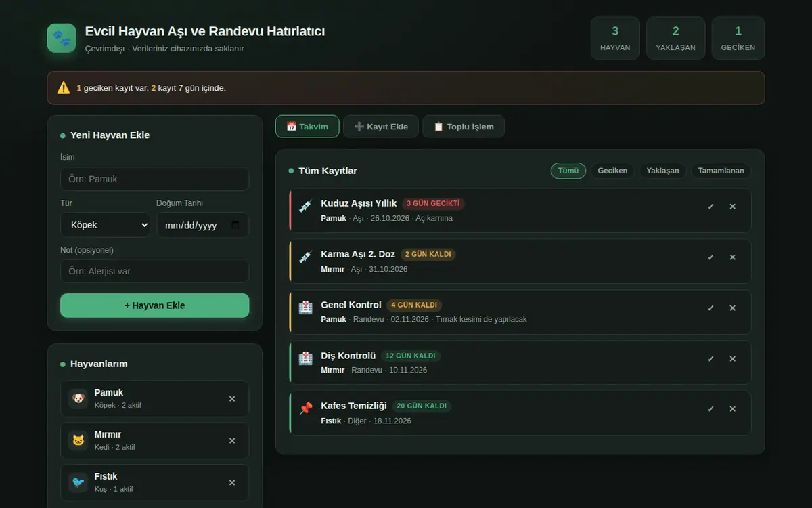812x508 pixels.
Task: Click the dog avatar icon for Pamuk
Action: 78,399
